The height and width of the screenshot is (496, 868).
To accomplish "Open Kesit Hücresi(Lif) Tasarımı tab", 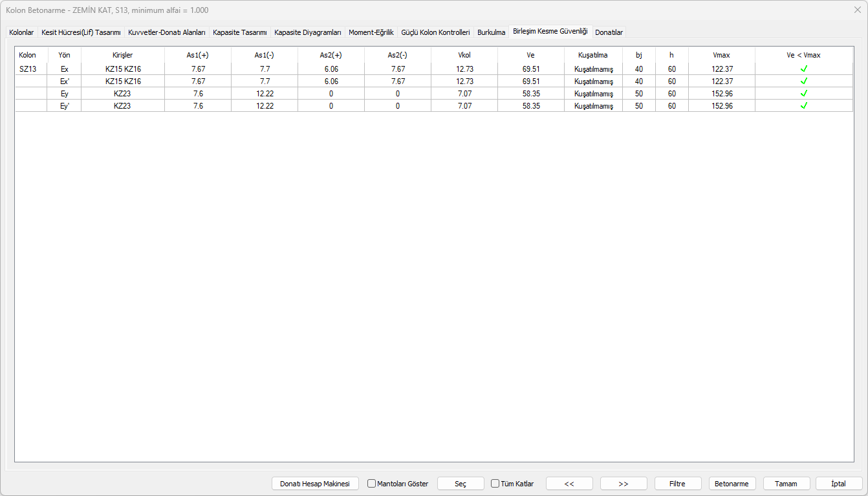I will pyautogui.click(x=81, y=32).
